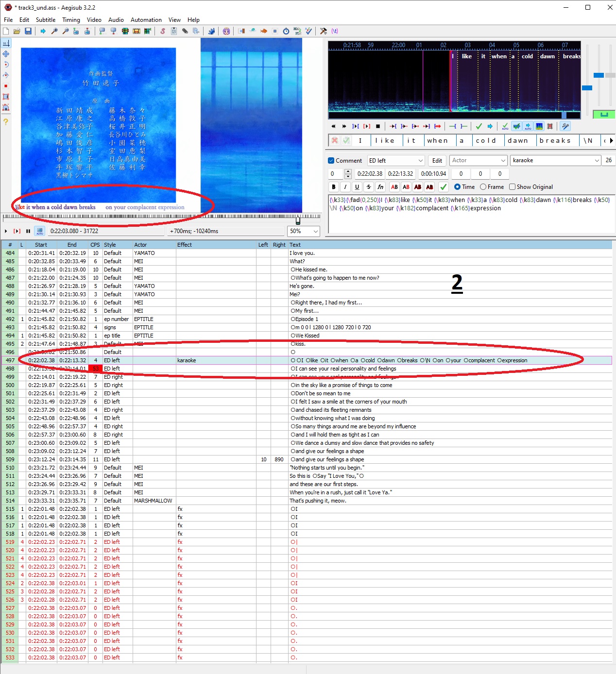The height and width of the screenshot is (674, 616).
Task: Open the Actor dropdown
Action: pyautogui.click(x=503, y=161)
